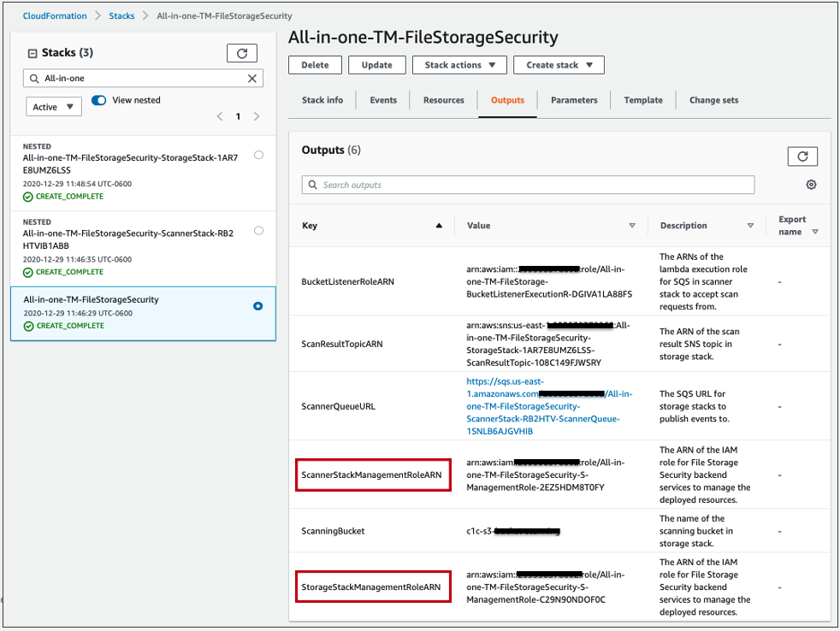The image size is (840, 631).
Task: Sort outputs by Export name arrow
Action: (x=815, y=232)
